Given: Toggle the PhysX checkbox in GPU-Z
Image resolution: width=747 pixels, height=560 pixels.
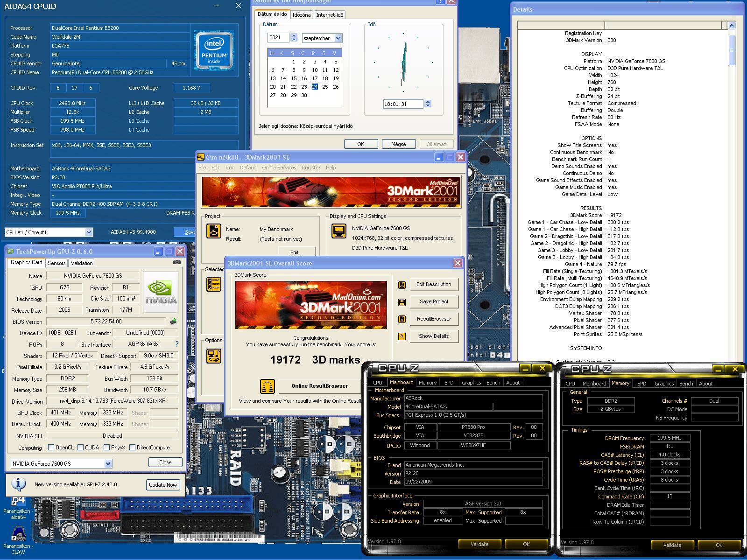Looking at the screenshot, I should click(x=107, y=448).
